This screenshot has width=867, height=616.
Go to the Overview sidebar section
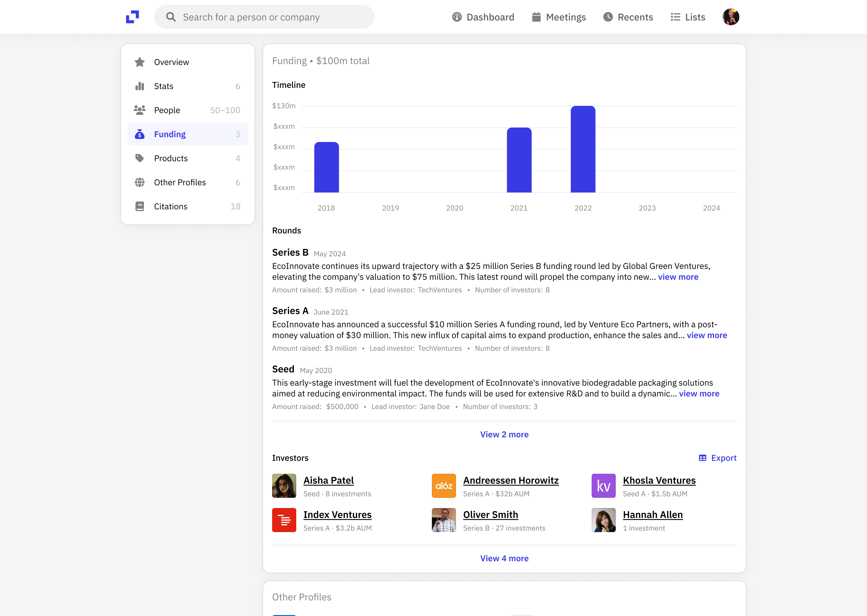tap(172, 62)
